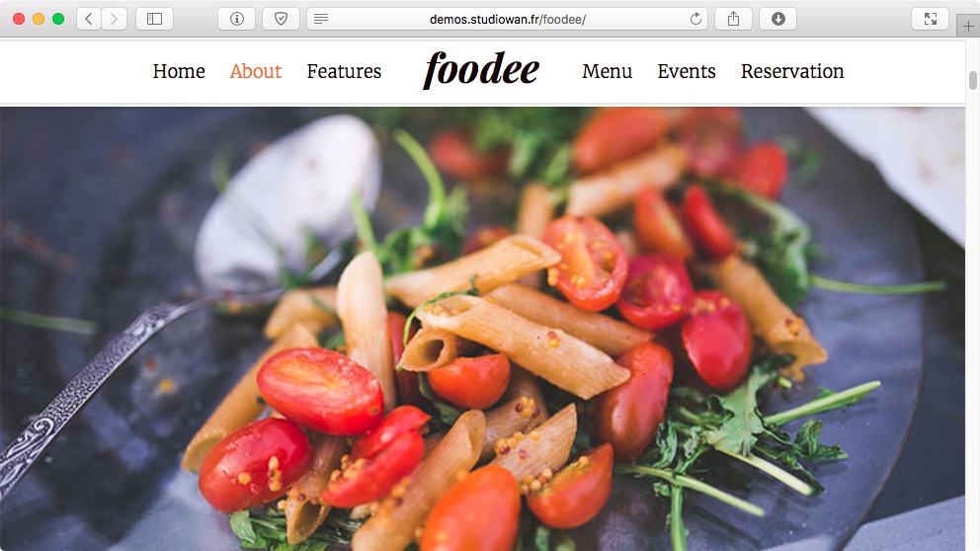Show the downloads list

tap(778, 19)
